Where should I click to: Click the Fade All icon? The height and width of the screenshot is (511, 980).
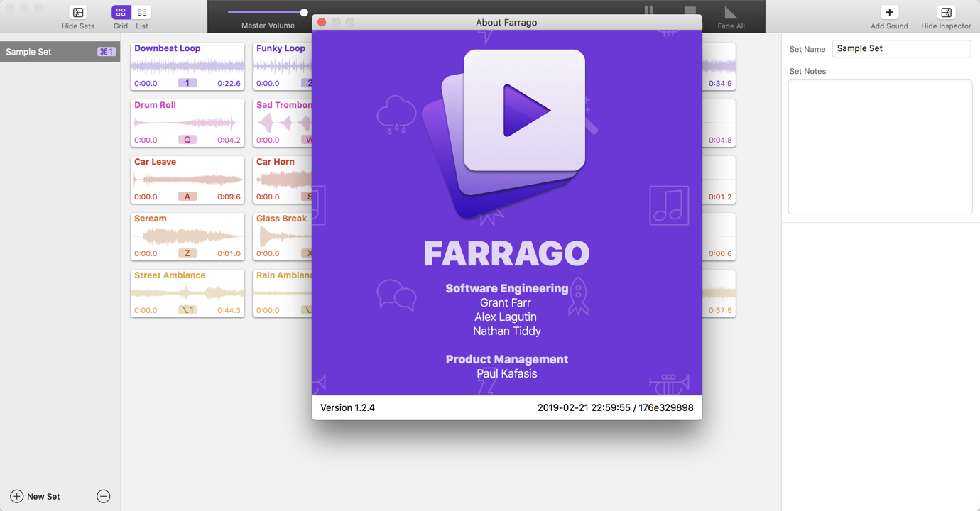731,13
